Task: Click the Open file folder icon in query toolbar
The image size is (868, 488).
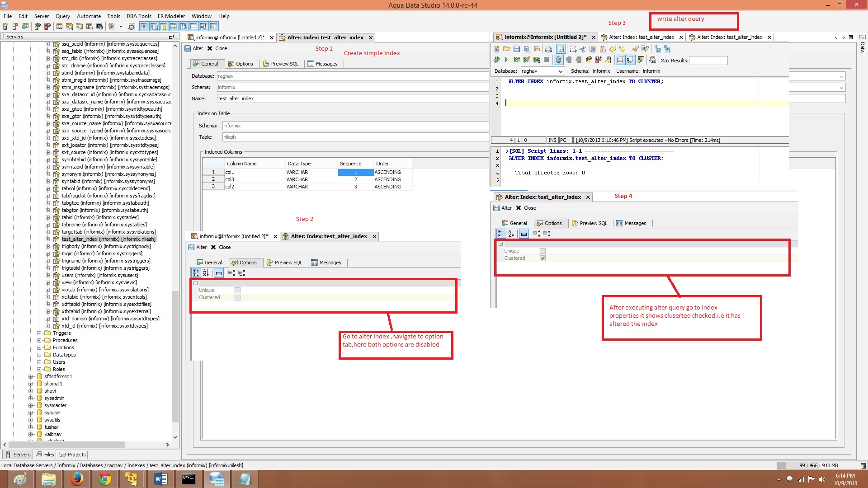Action: coord(506,49)
